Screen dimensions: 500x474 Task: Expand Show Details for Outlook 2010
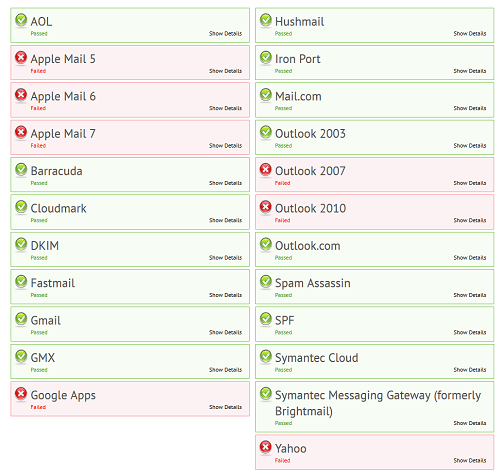[470, 220]
